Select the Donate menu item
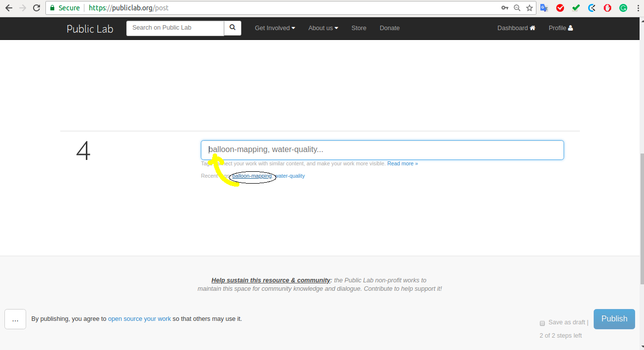The image size is (644, 350). 389,28
